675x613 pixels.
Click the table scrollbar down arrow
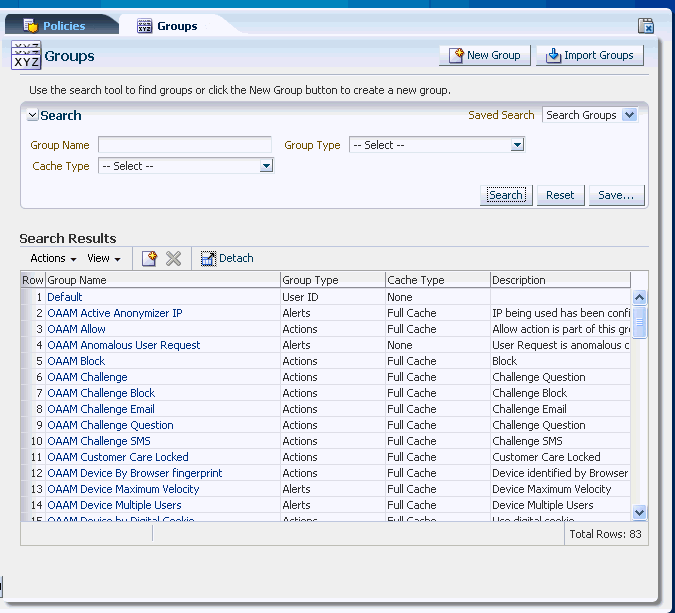pyautogui.click(x=640, y=512)
